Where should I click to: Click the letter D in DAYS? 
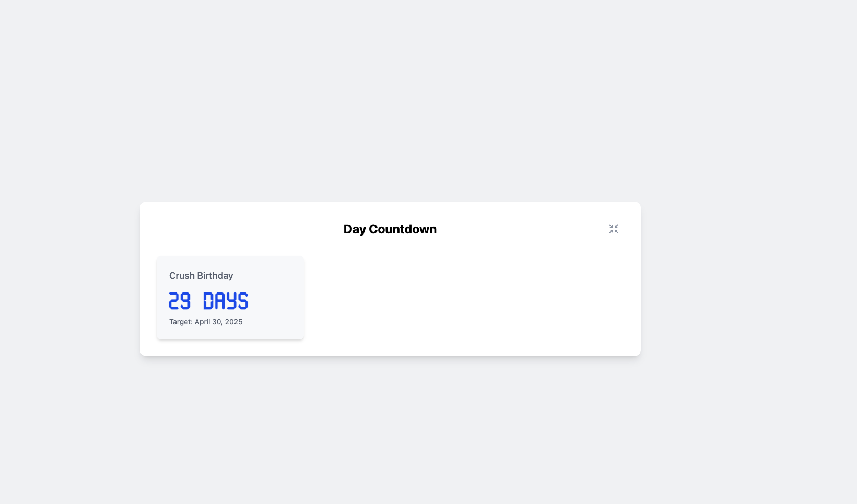[208, 301]
